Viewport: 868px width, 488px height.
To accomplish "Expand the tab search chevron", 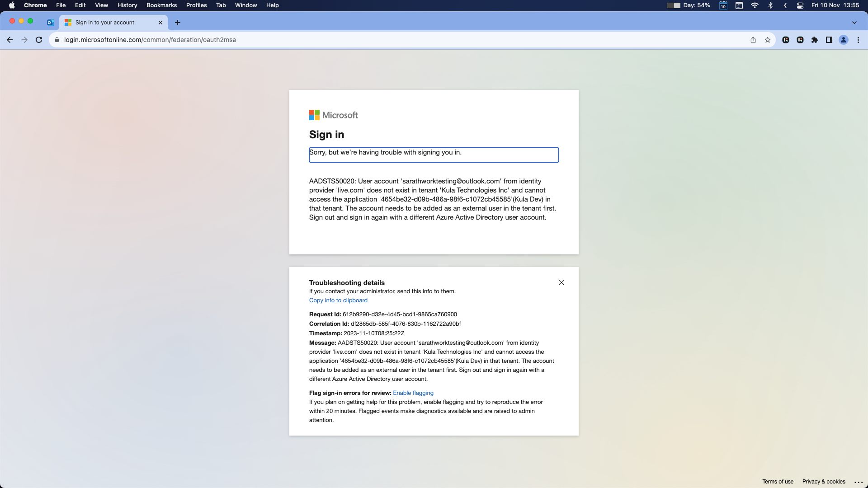I will coord(854,22).
